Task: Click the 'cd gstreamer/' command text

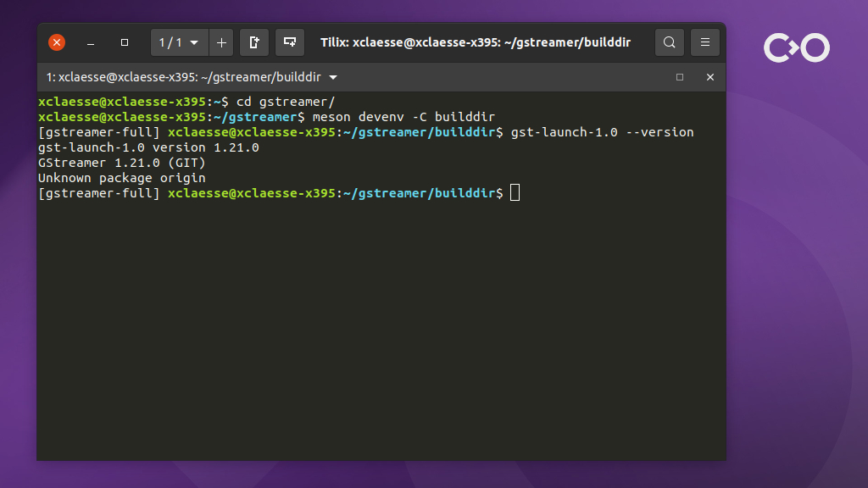Action: pyautogui.click(x=286, y=102)
